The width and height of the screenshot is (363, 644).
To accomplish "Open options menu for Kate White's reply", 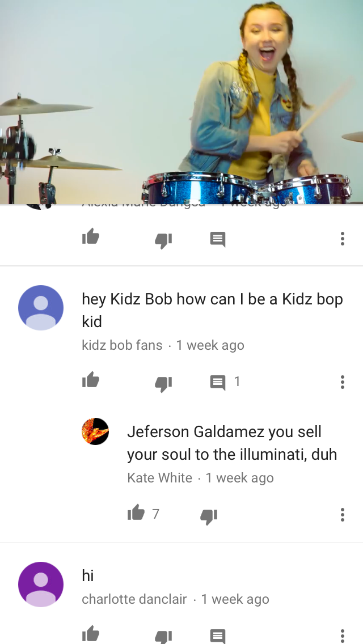I will click(343, 515).
